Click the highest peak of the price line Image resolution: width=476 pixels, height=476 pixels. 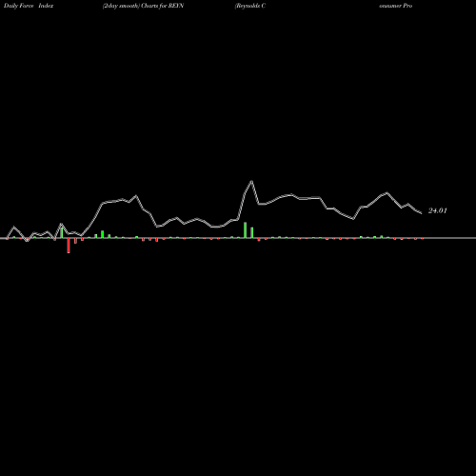(251, 181)
